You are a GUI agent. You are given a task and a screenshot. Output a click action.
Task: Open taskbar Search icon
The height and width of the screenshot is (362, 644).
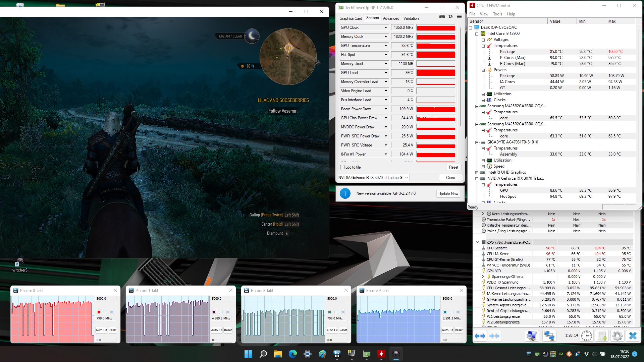tap(263, 354)
